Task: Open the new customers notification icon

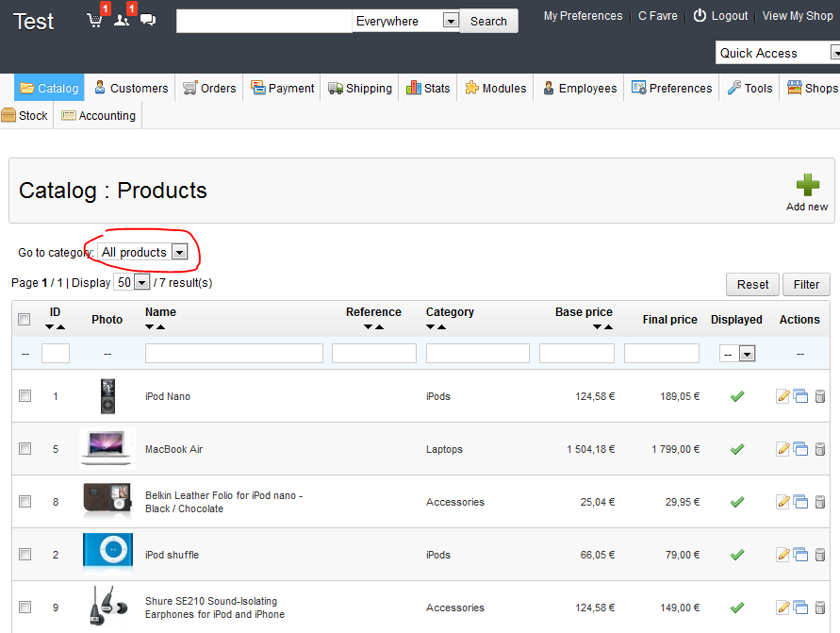Action: coord(121,20)
